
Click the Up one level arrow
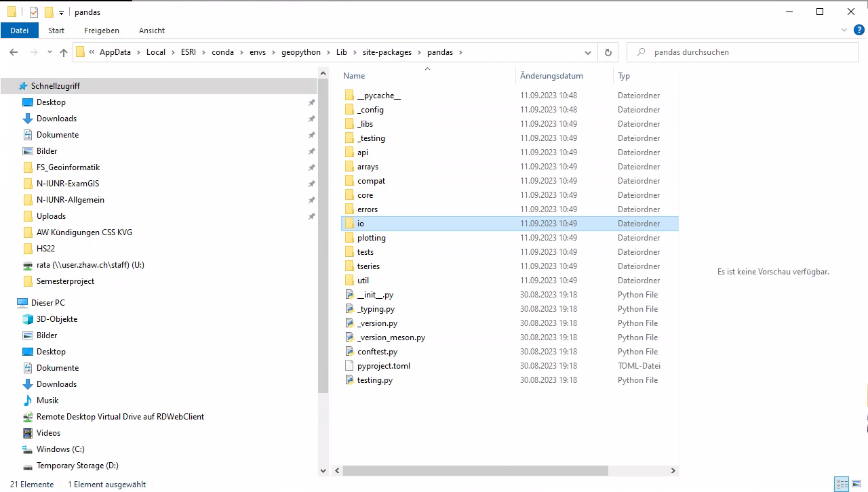64,52
